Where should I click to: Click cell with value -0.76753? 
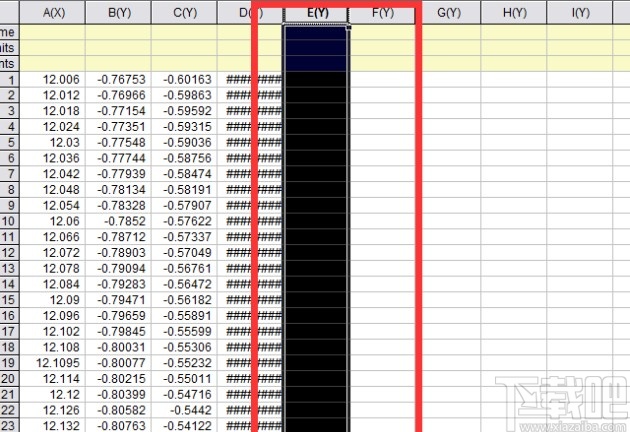(x=119, y=80)
